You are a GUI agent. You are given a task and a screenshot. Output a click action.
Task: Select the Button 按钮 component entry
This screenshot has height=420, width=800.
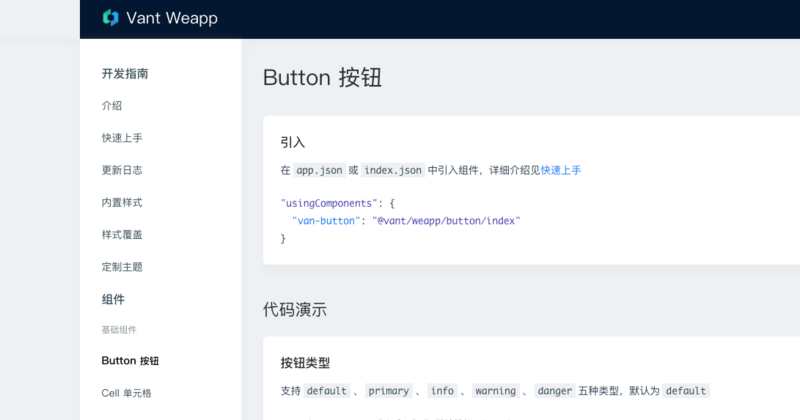(x=130, y=361)
